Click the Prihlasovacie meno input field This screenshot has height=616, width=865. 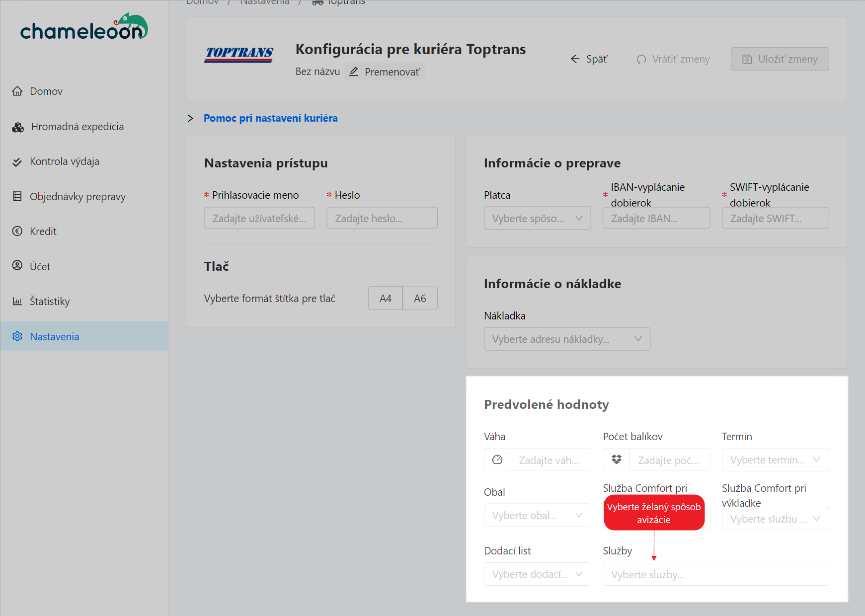pos(259,218)
